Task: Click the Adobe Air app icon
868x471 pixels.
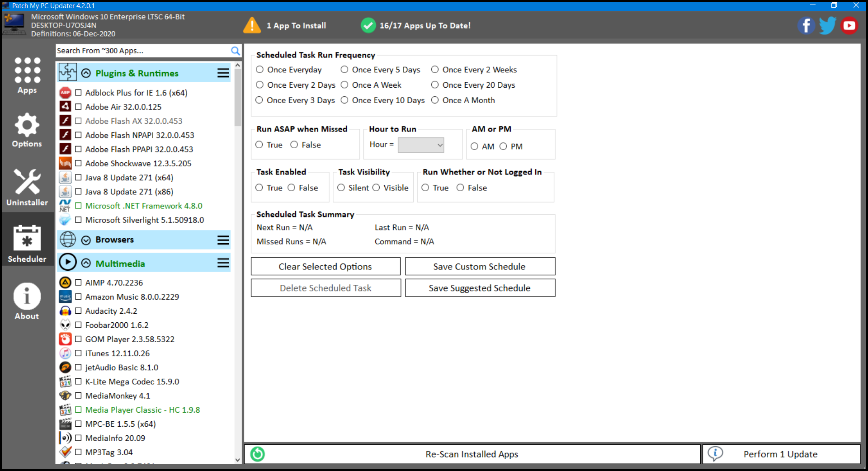Action: (x=66, y=107)
